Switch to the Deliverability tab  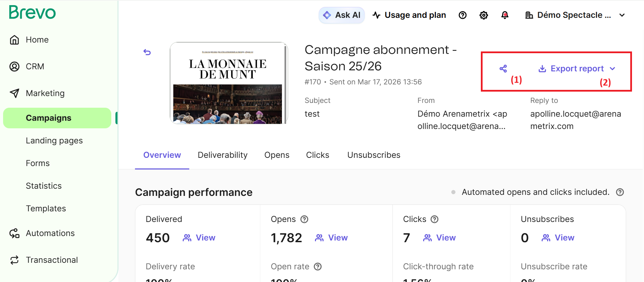click(x=223, y=155)
